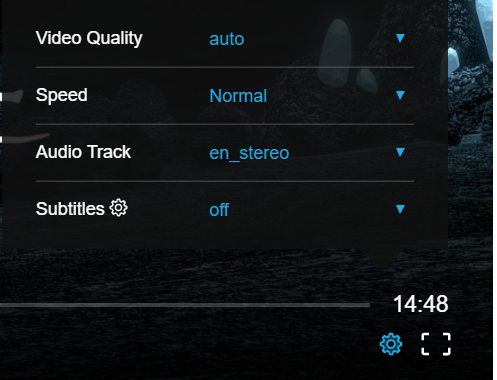Screen dimensions: 497x380
Task: Select the 'auto' video quality value
Action: click(x=227, y=39)
